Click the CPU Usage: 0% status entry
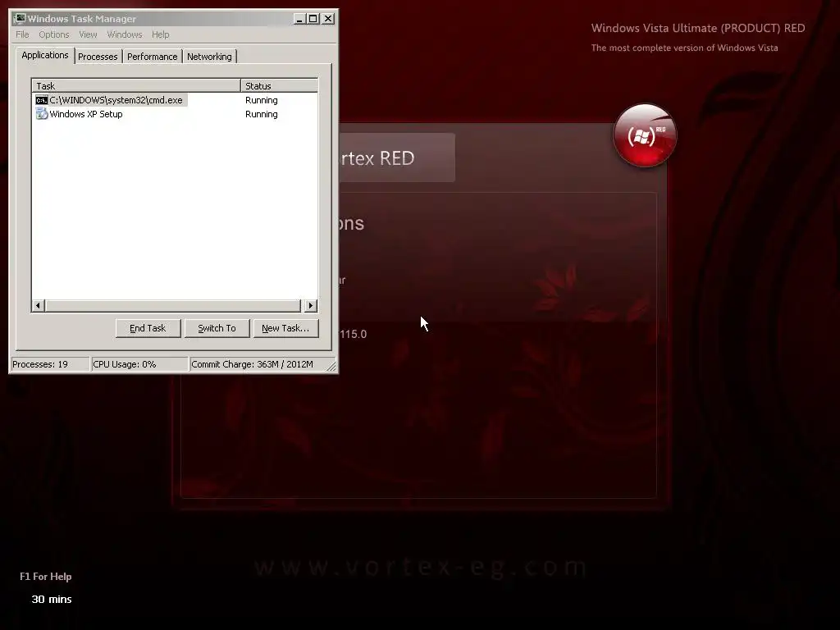Viewport: 840px width, 630px height. [x=139, y=364]
